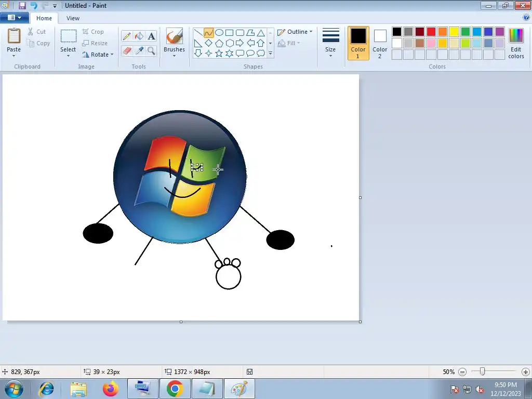Image resolution: width=532 pixels, height=399 pixels.
Task: Choose the Cloud callout shape
Action: [261, 54]
